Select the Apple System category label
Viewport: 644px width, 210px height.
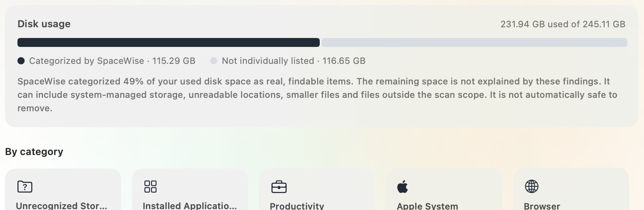click(x=428, y=206)
